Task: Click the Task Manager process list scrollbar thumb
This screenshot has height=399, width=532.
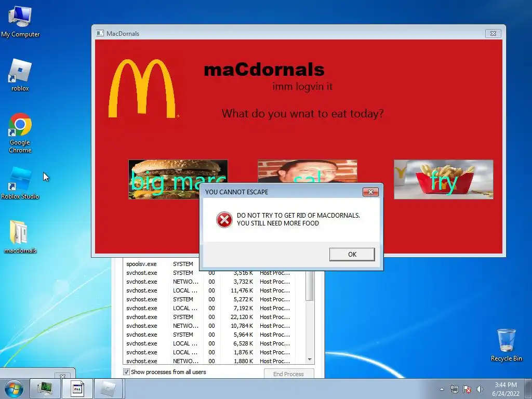Action: click(310, 286)
